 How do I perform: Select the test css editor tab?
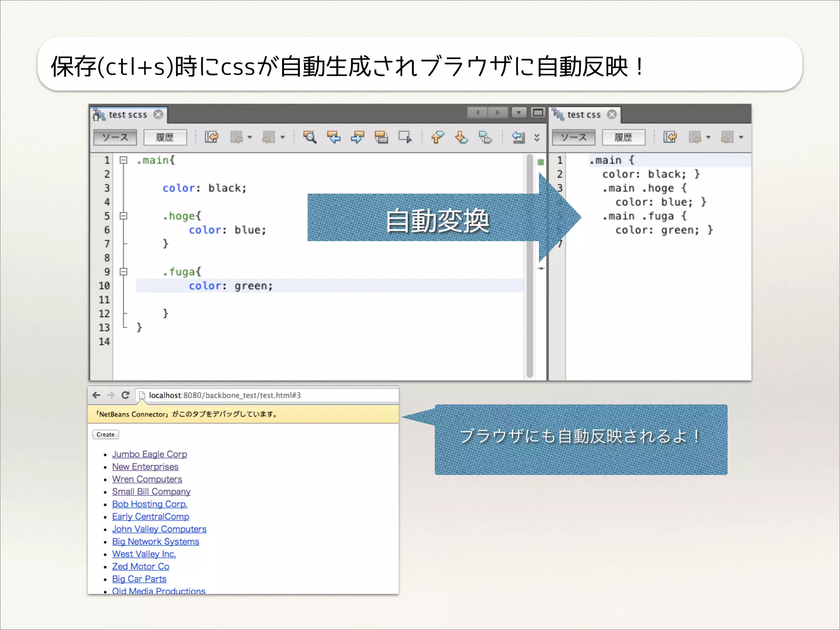[584, 114]
